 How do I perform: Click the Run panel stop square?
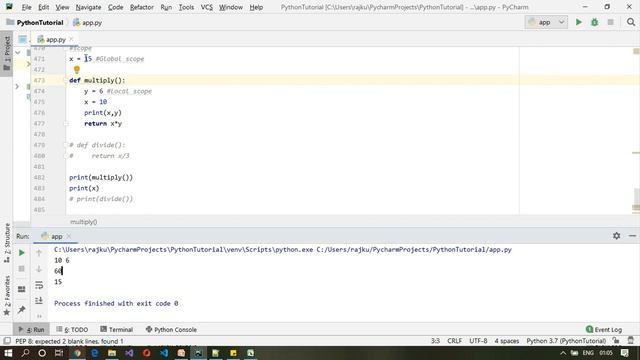pos(22,269)
